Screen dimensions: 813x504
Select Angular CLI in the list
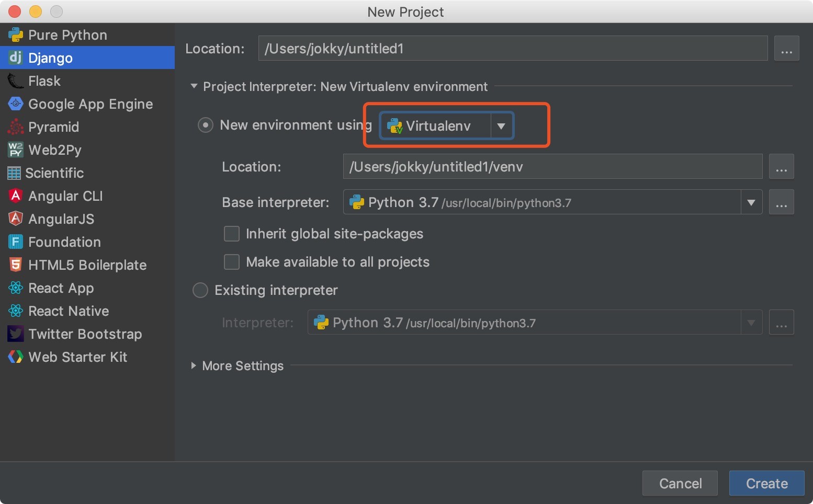87,196
